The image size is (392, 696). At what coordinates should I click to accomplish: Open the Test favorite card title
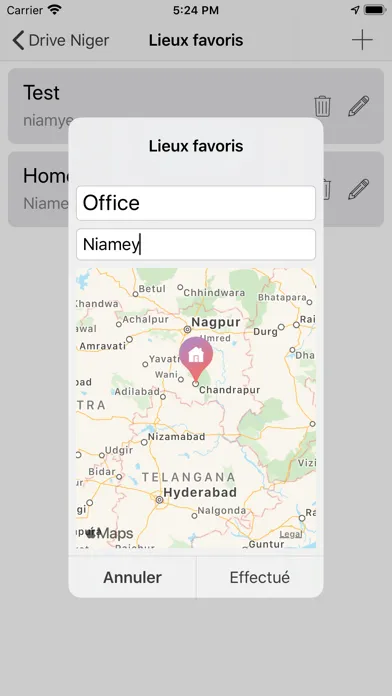pyautogui.click(x=41, y=92)
